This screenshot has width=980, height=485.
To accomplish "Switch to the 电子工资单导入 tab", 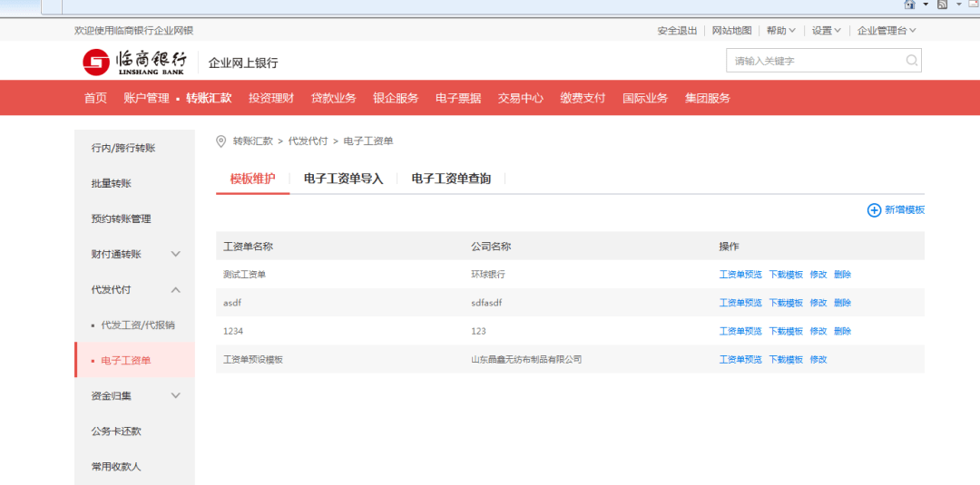I will tap(343, 179).
